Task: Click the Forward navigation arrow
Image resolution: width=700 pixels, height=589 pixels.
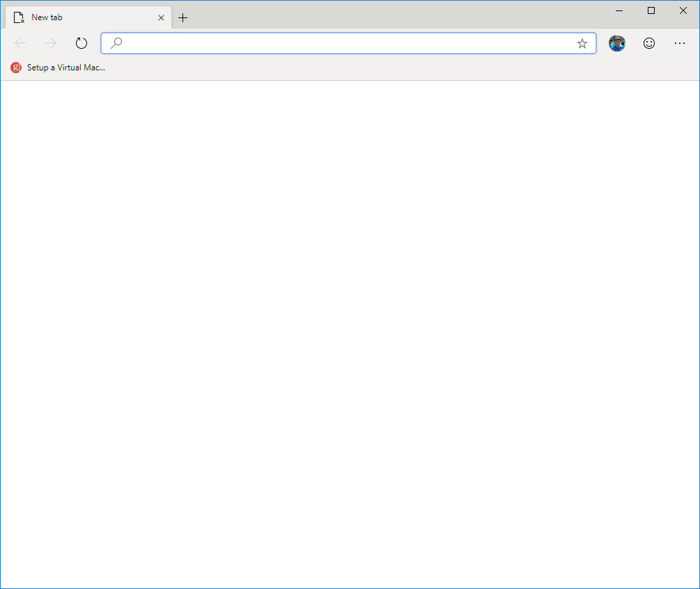Action: (50, 43)
